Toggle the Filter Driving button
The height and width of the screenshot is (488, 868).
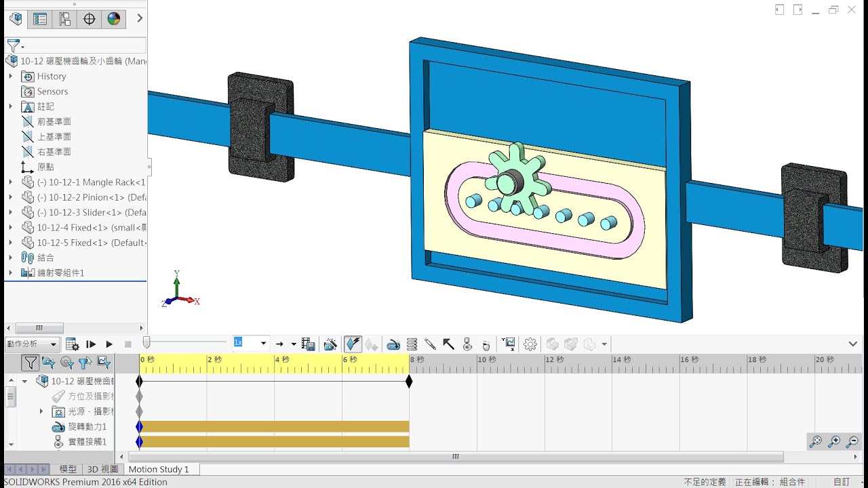point(66,363)
